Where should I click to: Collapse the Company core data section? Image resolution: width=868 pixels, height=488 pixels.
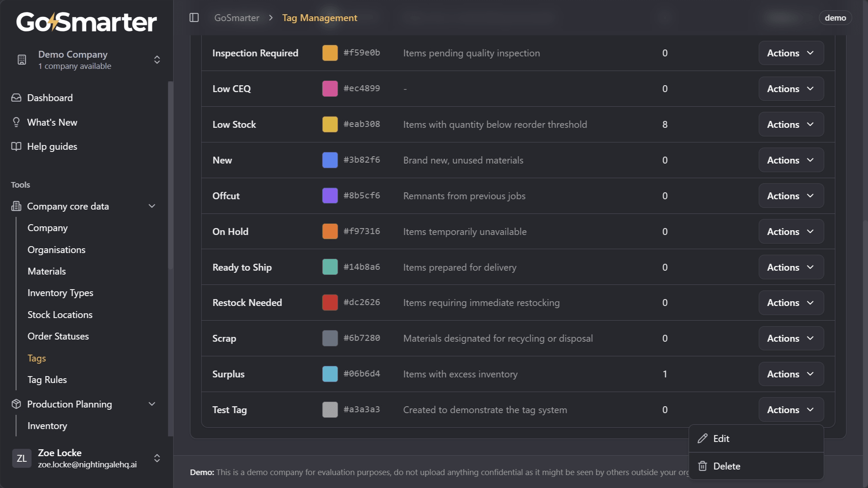pyautogui.click(x=152, y=206)
